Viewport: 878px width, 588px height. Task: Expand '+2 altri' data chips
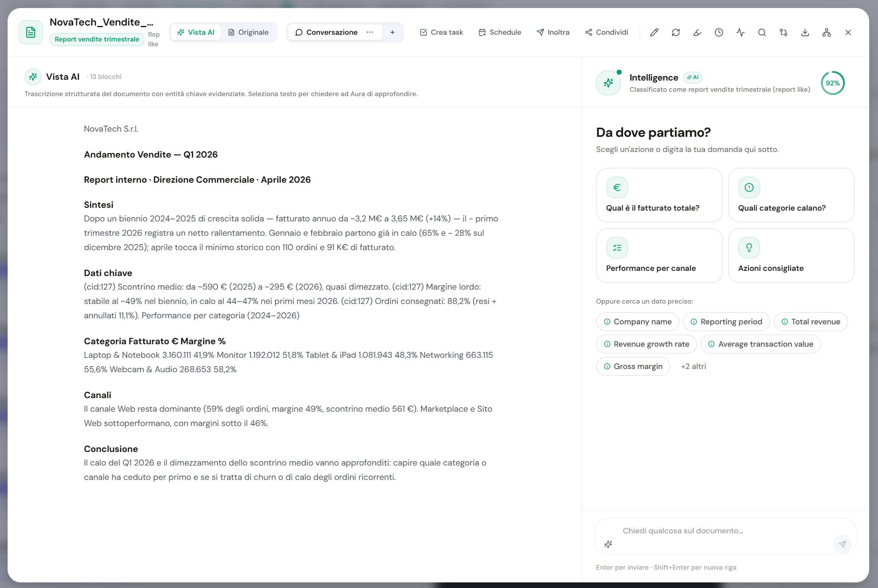[x=693, y=366]
